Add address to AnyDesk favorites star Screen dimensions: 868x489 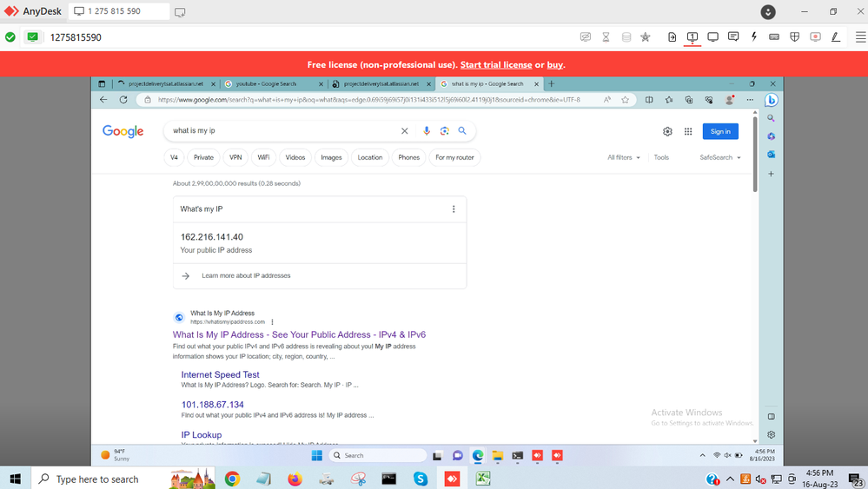tap(645, 37)
